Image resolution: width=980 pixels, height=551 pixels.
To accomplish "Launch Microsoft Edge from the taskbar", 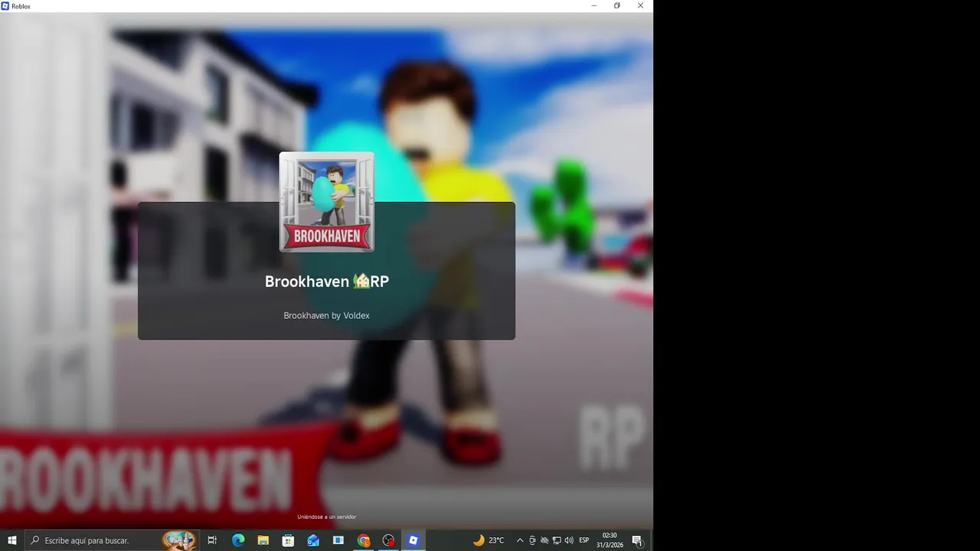I will (238, 540).
